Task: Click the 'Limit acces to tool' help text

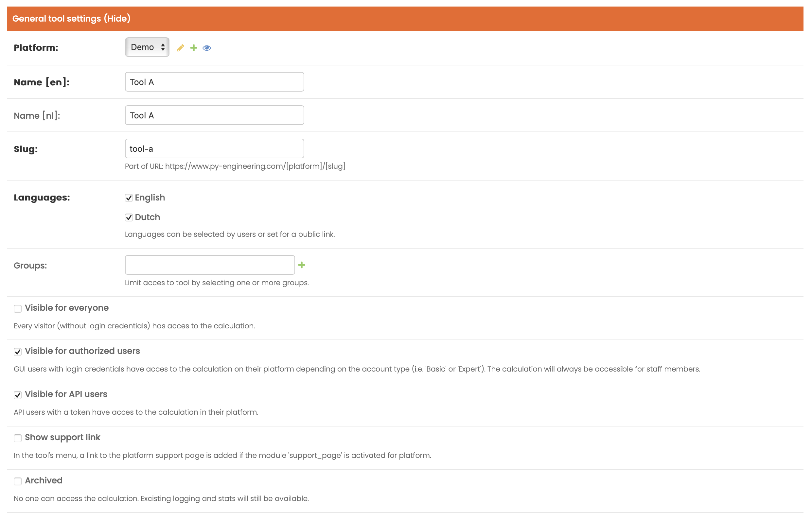Action: pyautogui.click(x=217, y=283)
